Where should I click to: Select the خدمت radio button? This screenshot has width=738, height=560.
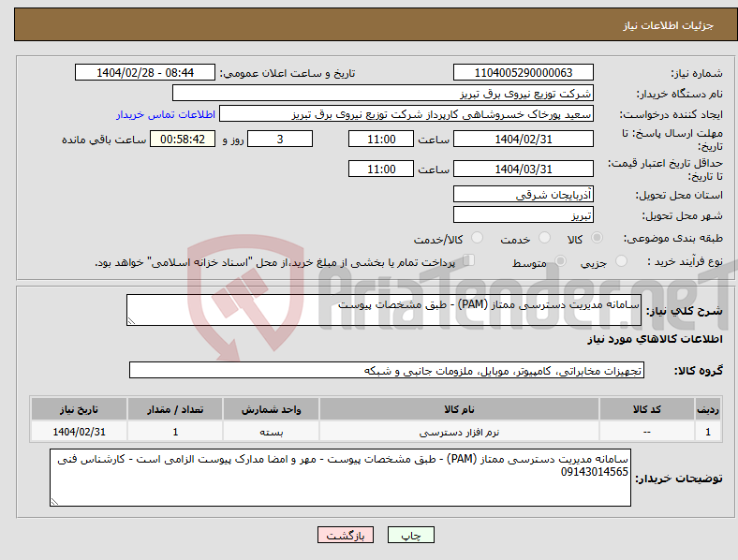coord(544,238)
